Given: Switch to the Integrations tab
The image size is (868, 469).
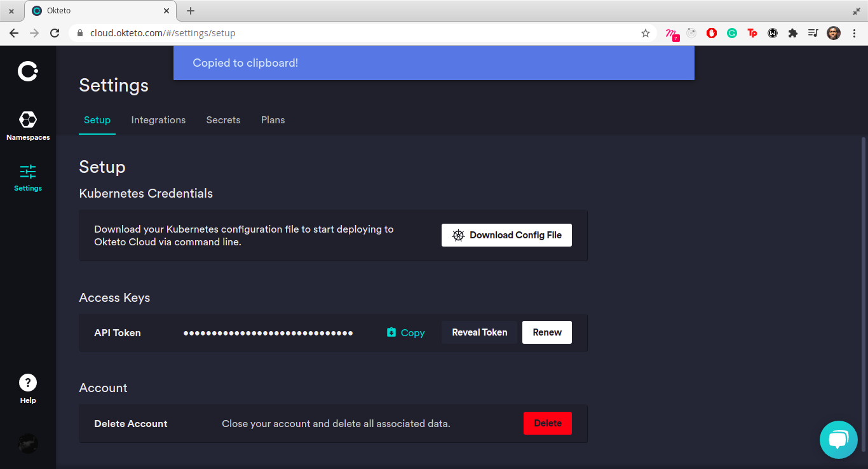Looking at the screenshot, I should (158, 120).
